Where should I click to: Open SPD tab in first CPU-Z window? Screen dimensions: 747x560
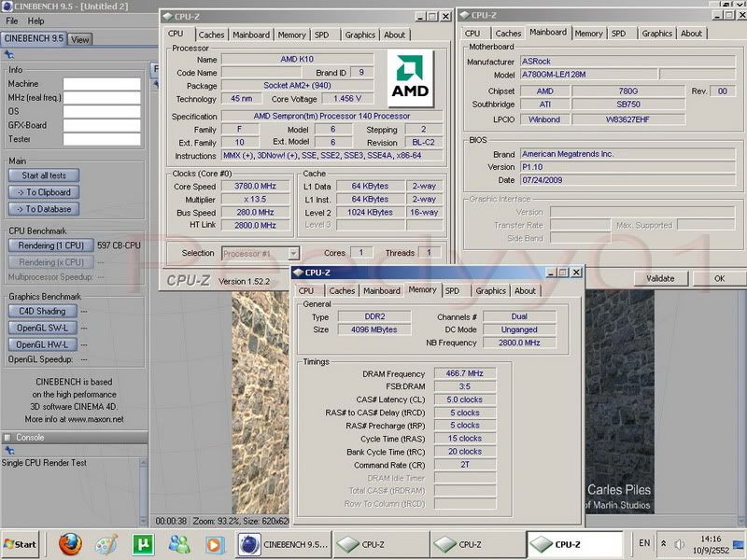321,35
